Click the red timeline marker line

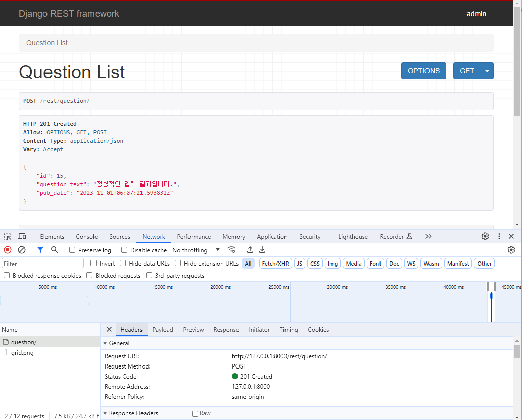(x=491, y=307)
